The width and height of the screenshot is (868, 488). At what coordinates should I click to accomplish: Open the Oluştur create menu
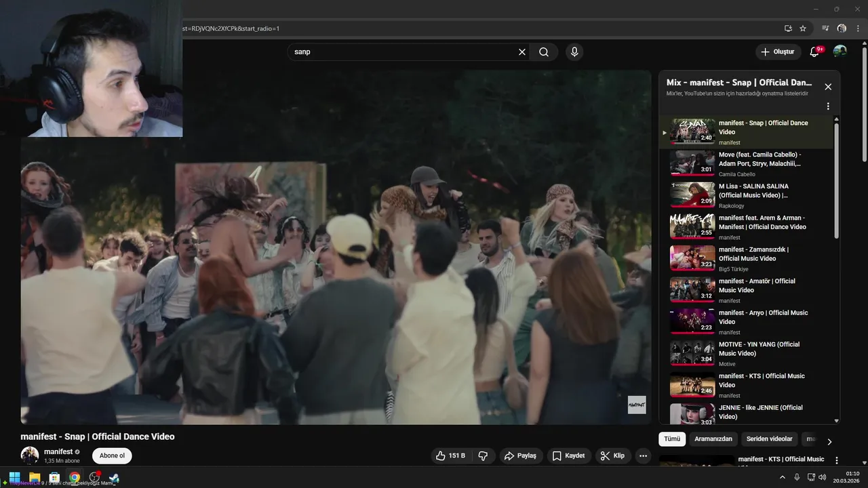(x=777, y=52)
